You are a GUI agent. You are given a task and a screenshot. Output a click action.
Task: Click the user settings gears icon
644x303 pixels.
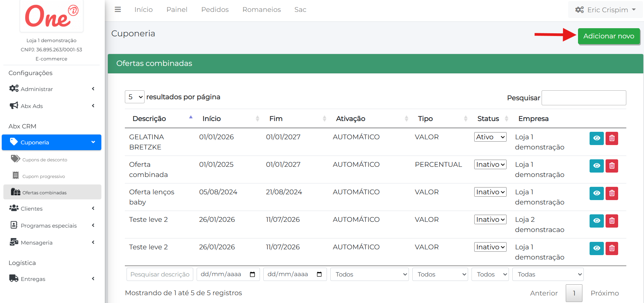[579, 10]
